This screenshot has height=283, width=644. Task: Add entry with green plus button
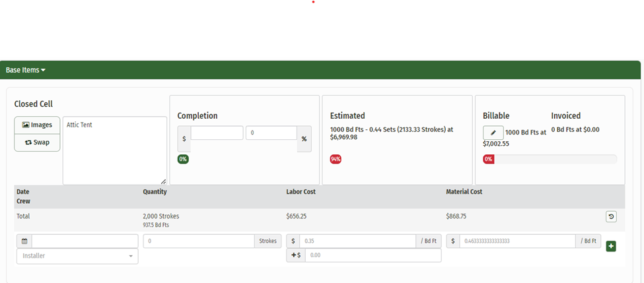coord(611,247)
